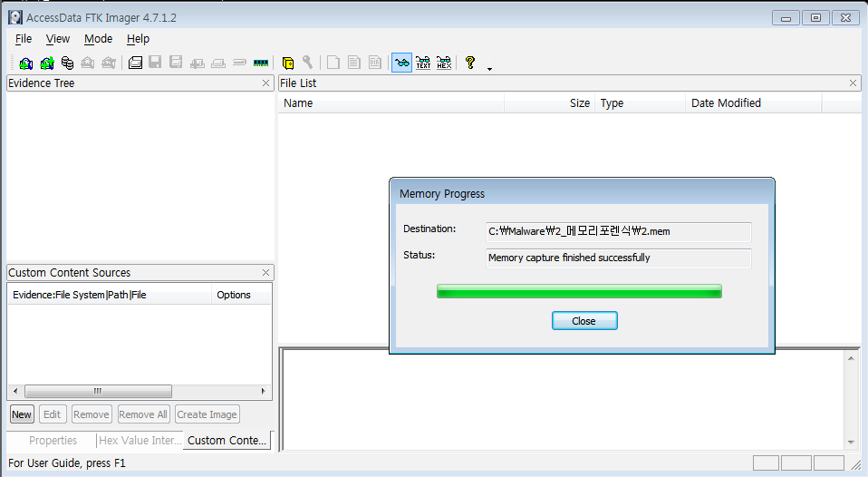Image resolution: width=868 pixels, height=477 pixels.
Task: Open the toolbar options dropdown arrow
Action: (489, 69)
